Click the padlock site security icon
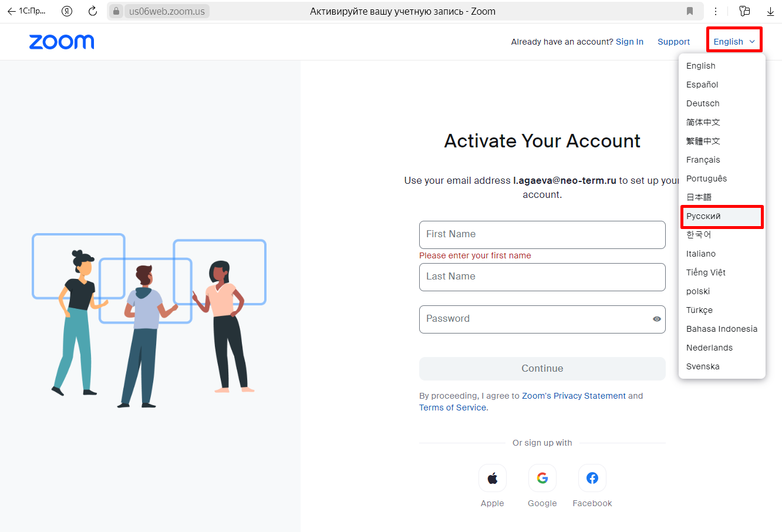782x532 pixels. pyautogui.click(x=116, y=11)
